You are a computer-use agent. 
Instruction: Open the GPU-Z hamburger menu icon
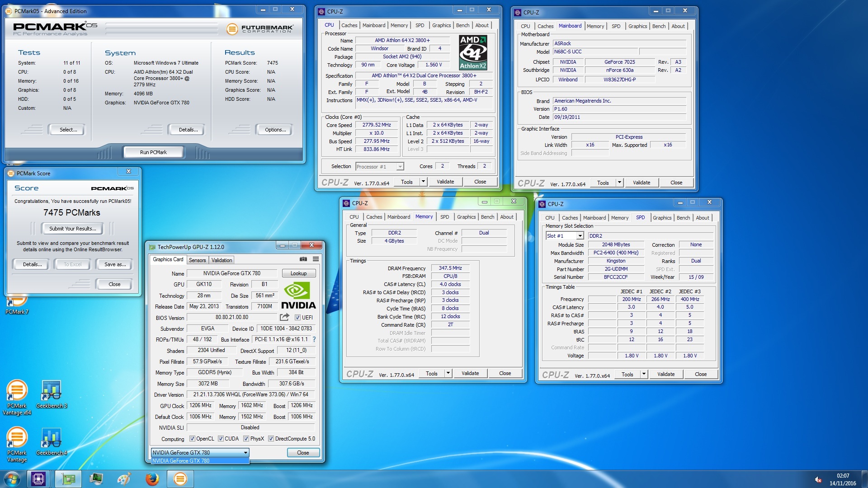pos(316,259)
